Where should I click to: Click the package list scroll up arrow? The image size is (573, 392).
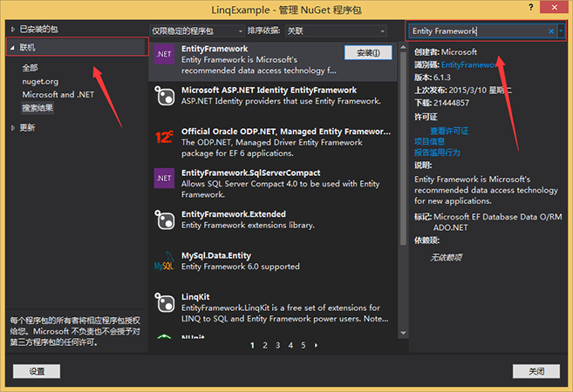click(404, 47)
